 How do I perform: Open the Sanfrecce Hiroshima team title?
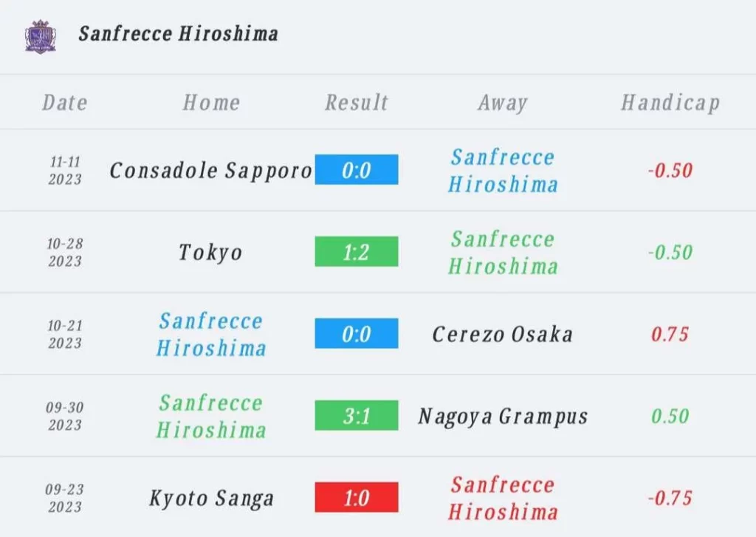pyautogui.click(x=179, y=34)
